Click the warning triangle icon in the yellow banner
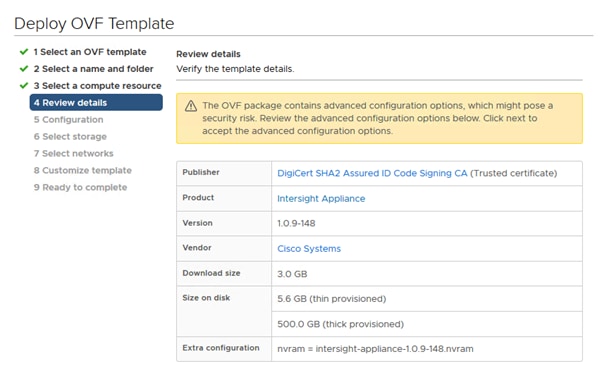 coord(191,106)
